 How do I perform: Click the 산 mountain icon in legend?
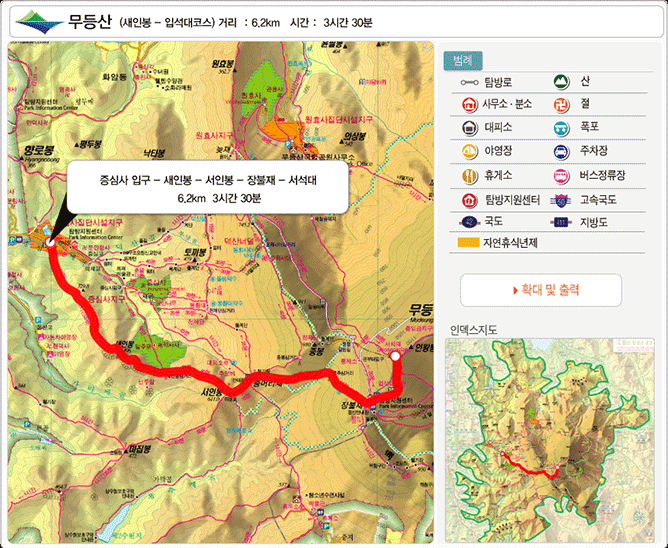coord(561,81)
